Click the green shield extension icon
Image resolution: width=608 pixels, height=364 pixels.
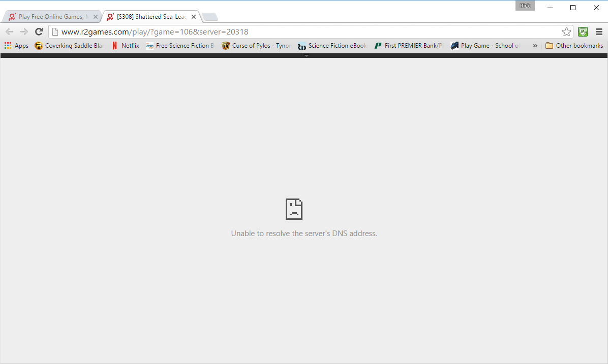[x=583, y=32]
